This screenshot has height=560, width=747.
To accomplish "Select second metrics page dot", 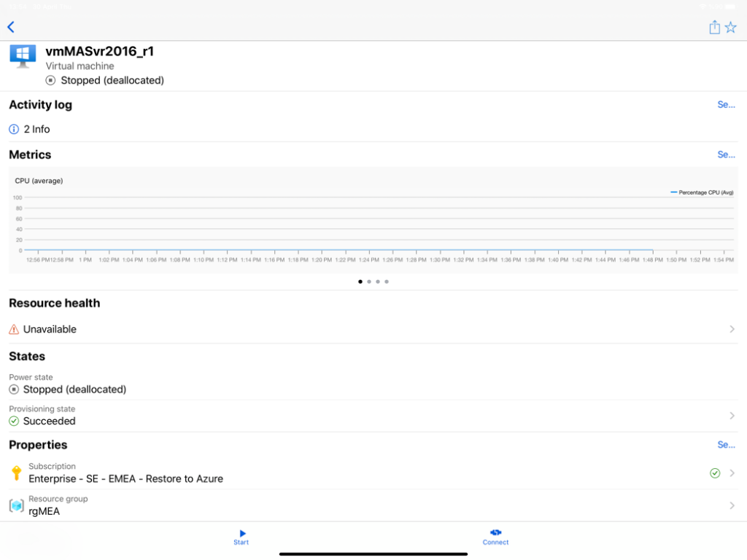I will [x=368, y=281].
